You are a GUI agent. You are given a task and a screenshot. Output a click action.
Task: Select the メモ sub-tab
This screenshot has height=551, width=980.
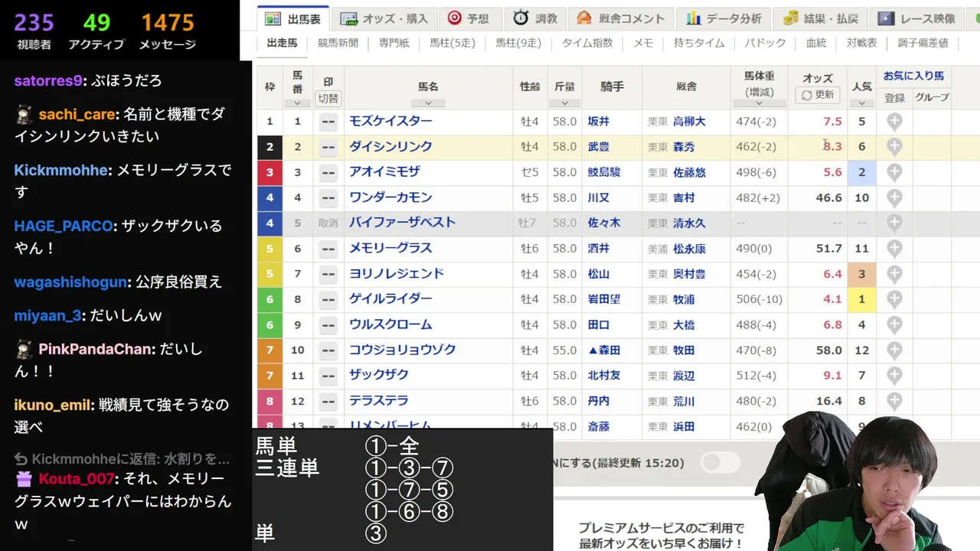643,43
